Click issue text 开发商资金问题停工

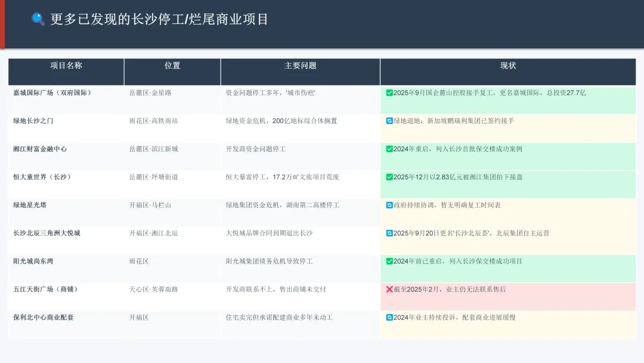click(x=255, y=149)
